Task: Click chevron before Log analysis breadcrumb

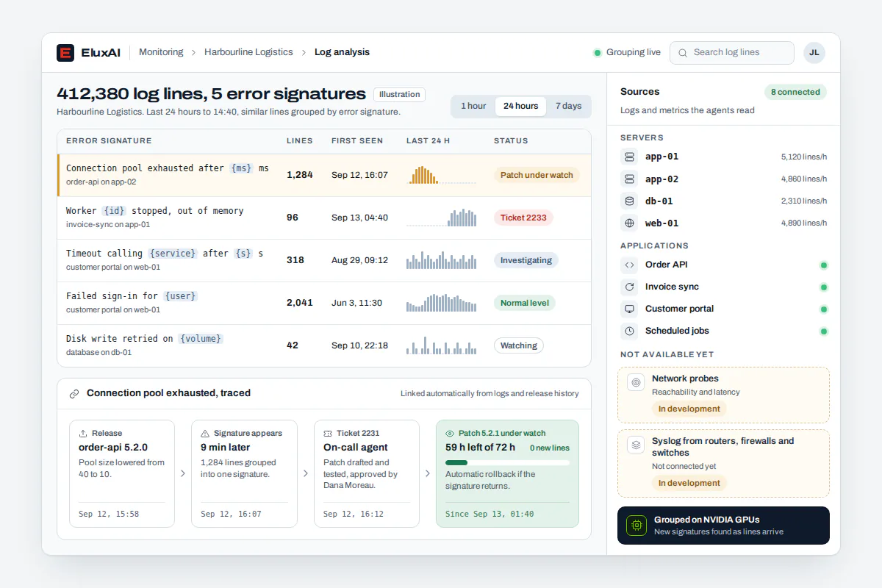Action: 304,53
